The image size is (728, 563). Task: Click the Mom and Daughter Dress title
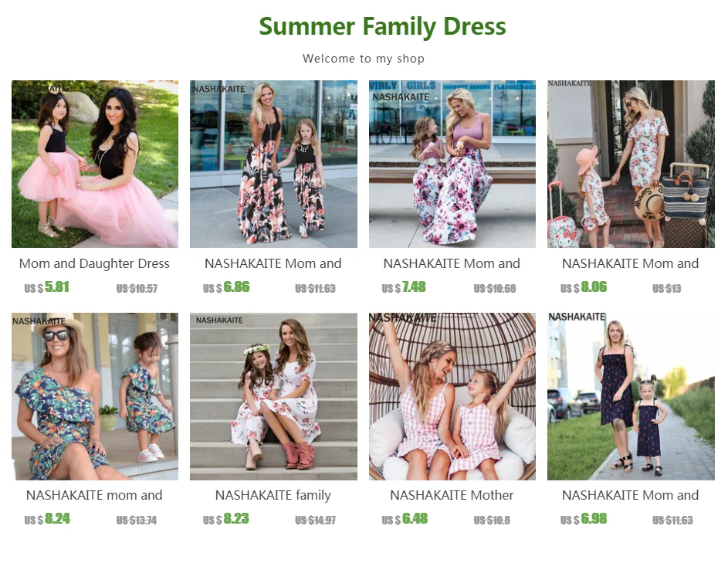point(94,263)
